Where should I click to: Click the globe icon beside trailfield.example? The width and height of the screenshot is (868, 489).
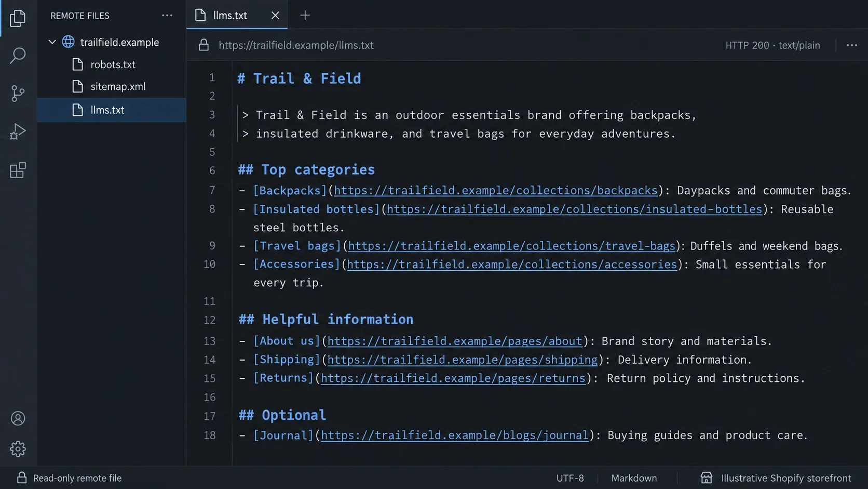point(68,42)
